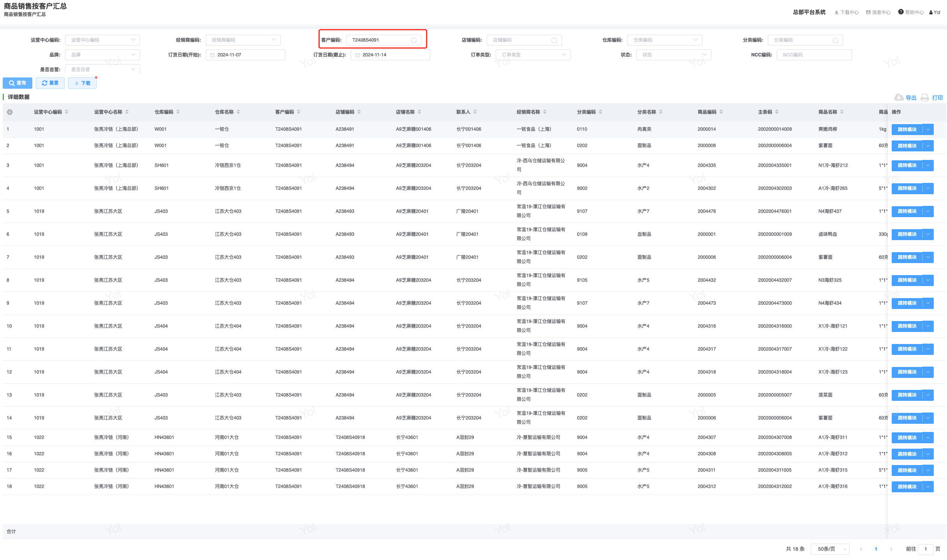Image resolution: width=947 pixels, height=560 pixels.
Task: Click 跳转模块 button for row 5
Action: [907, 211]
